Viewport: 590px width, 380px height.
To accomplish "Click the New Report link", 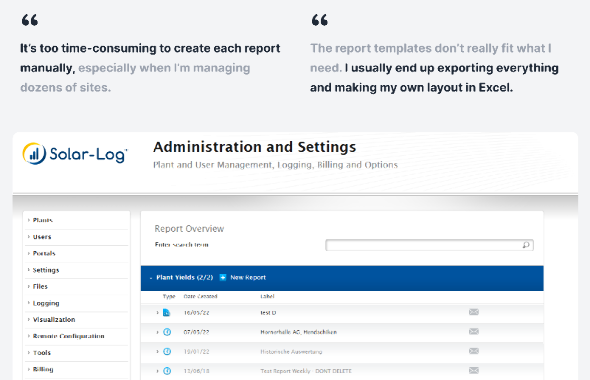I will [x=248, y=277].
